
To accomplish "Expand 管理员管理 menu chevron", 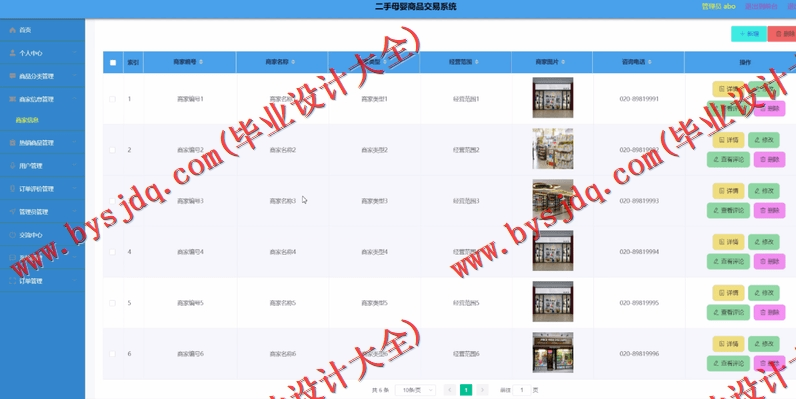I will [75, 212].
